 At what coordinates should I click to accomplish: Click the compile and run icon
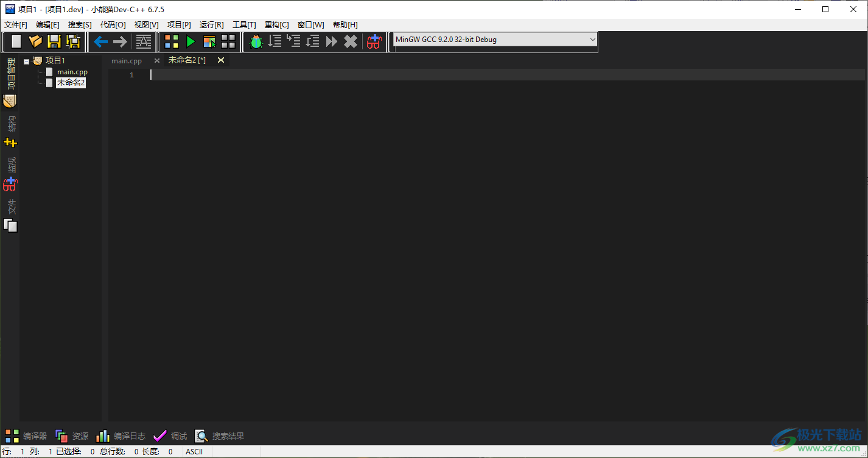(x=209, y=41)
